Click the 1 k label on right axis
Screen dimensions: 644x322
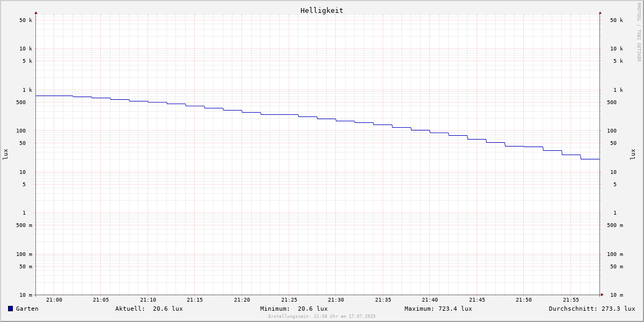coord(618,90)
